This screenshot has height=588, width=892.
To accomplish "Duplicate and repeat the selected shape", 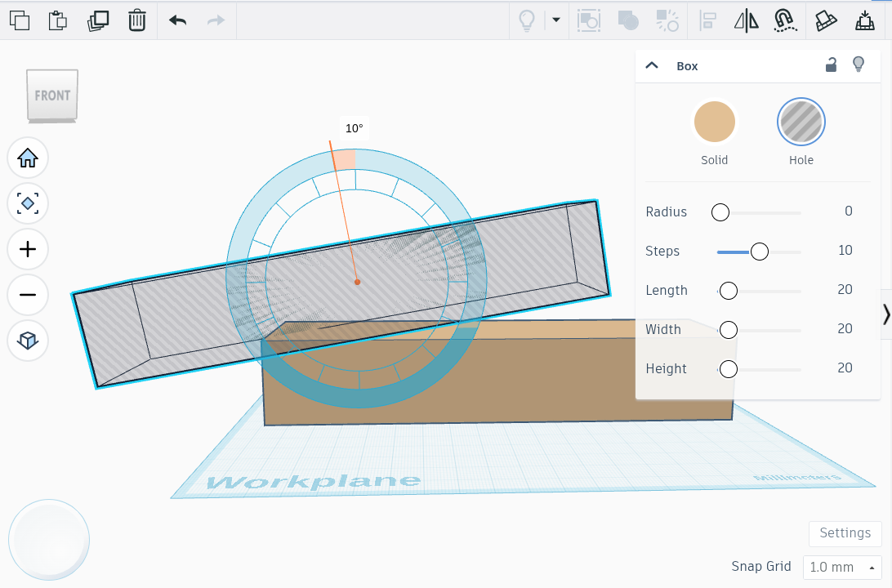I will 98,20.
